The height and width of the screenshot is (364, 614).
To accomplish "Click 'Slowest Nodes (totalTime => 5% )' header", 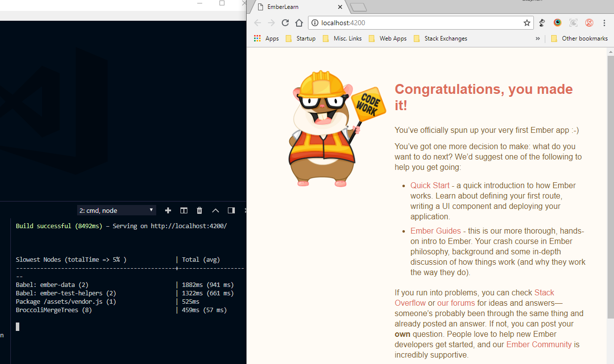I will click(x=71, y=260).
